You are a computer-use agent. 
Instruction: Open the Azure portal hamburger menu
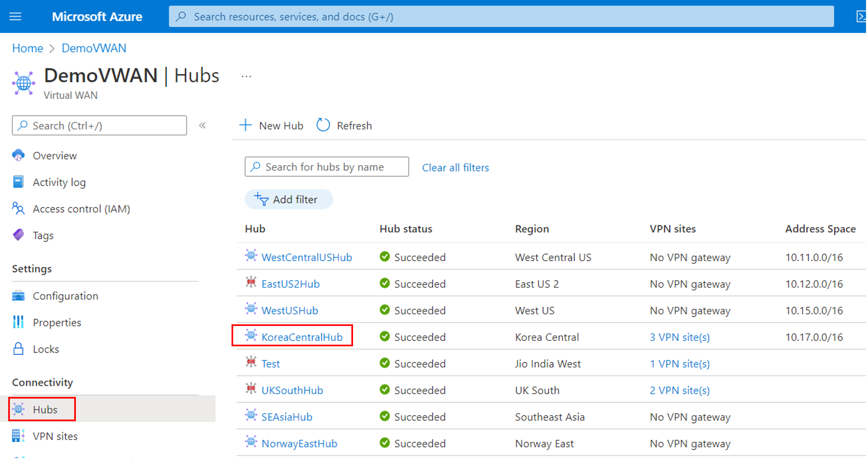click(x=15, y=16)
